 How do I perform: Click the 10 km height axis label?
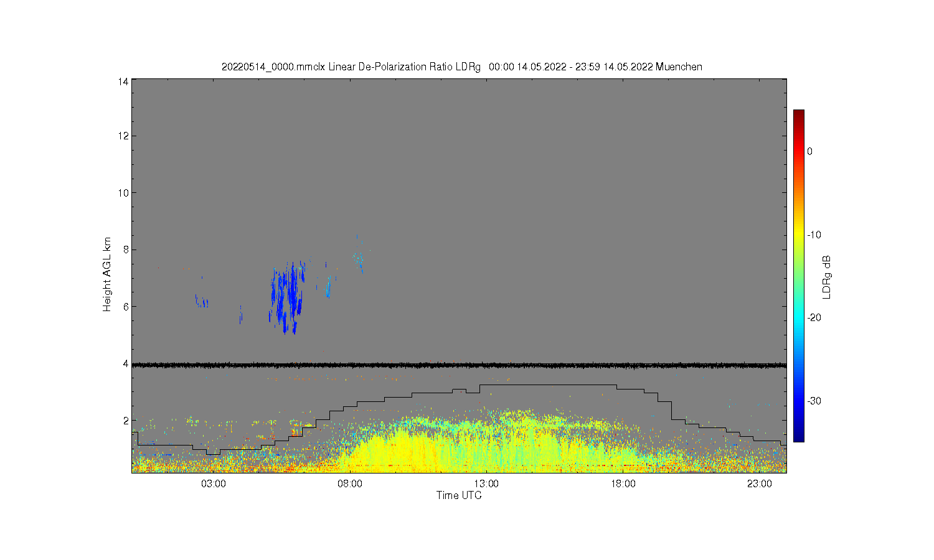(123, 193)
